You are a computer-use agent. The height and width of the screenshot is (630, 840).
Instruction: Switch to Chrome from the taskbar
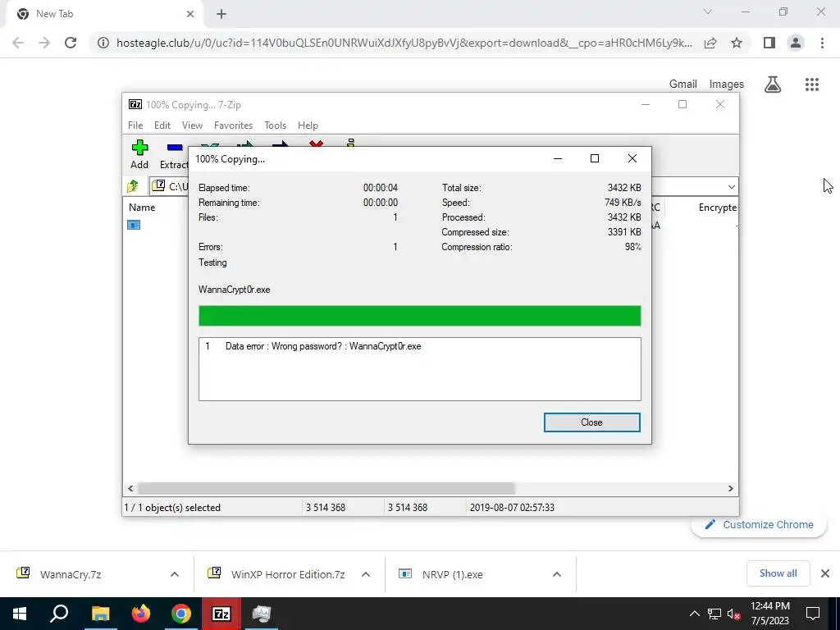coord(181,614)
